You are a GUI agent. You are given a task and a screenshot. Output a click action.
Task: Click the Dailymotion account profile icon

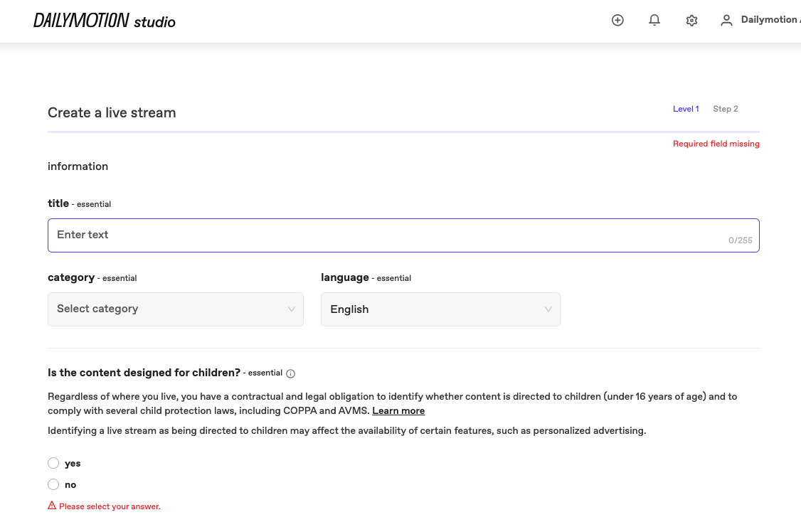726,20
